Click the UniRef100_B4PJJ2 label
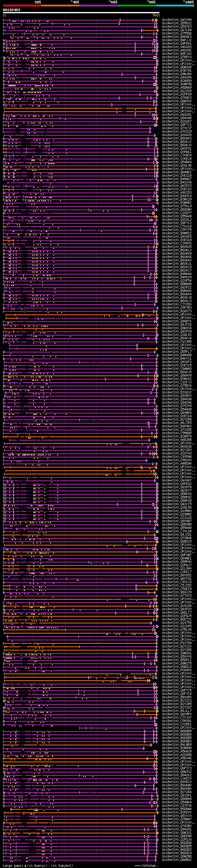Viewport: 197px width, 868px height. 177,40
